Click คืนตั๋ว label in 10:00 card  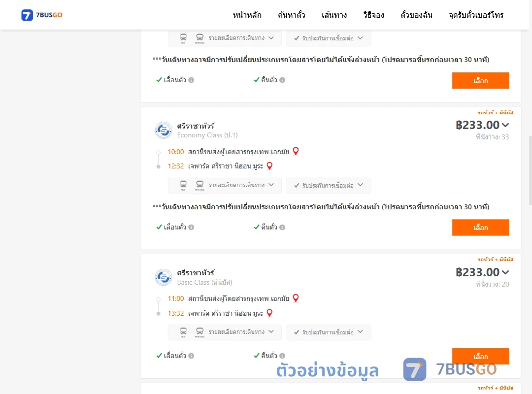pyautogui.click(x=269, y=227)
